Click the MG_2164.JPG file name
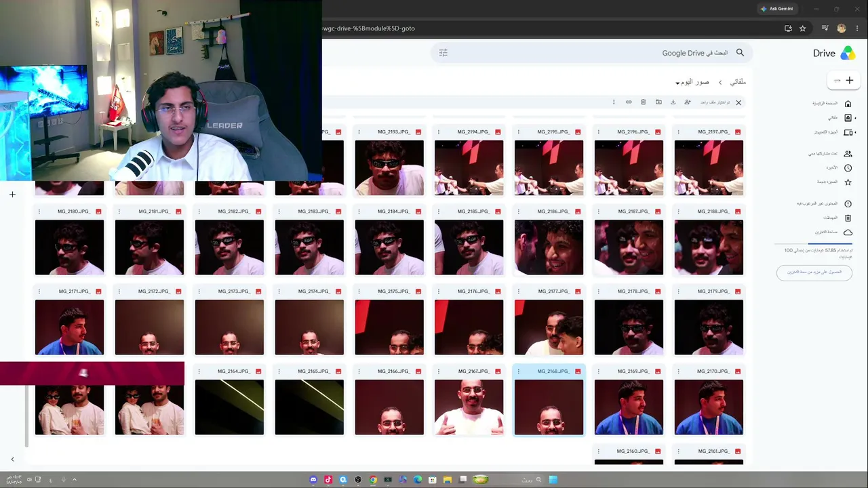The height and width of the screenshot is (488, 868). click(234, 371)
